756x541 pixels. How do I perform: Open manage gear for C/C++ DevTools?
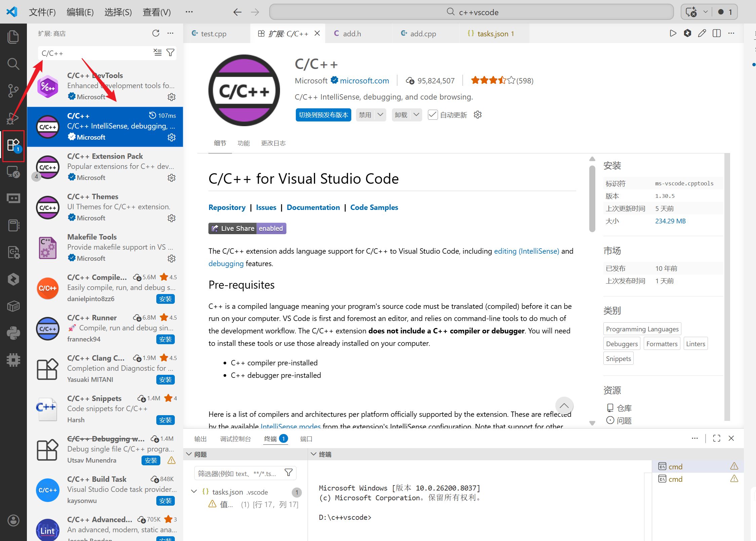pos(171,97)
